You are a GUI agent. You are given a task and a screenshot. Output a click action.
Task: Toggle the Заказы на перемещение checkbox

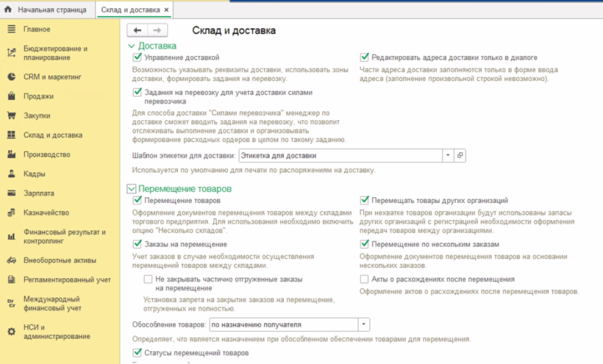tap(138, 244)
